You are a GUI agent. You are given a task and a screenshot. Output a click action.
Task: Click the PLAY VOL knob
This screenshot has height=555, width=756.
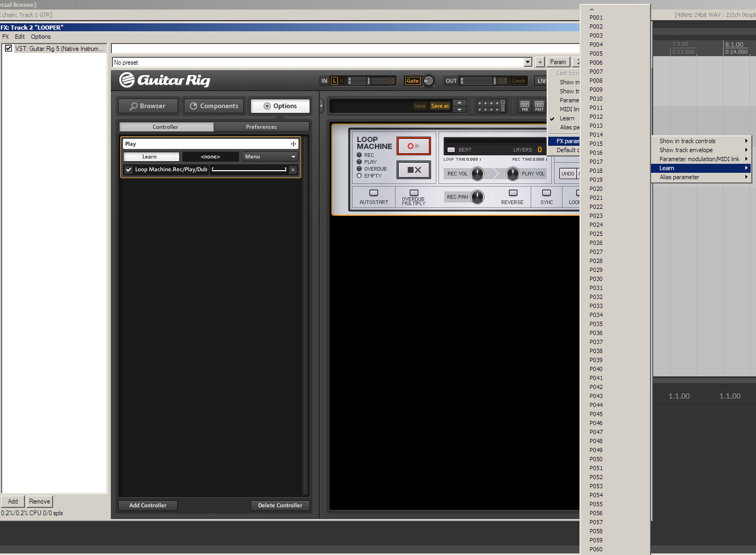pyautogui.click(x=513, y=173)
